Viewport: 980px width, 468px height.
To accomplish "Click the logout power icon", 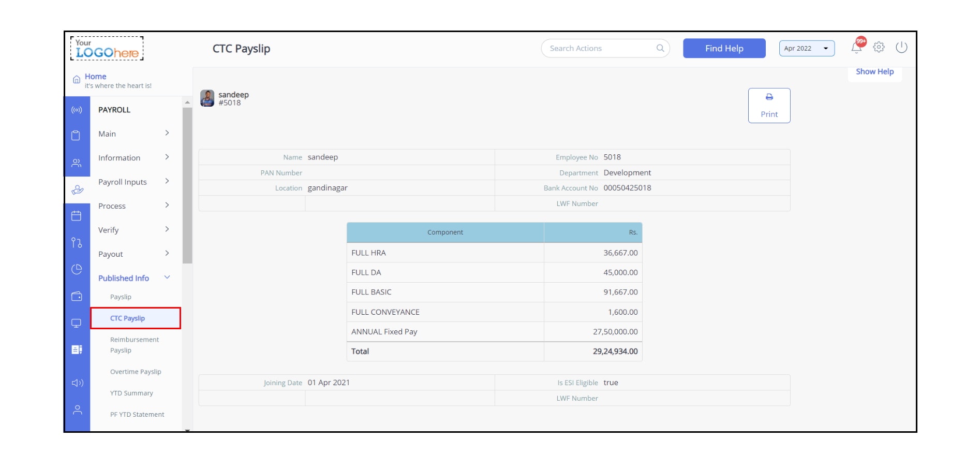I will (901, 47).
